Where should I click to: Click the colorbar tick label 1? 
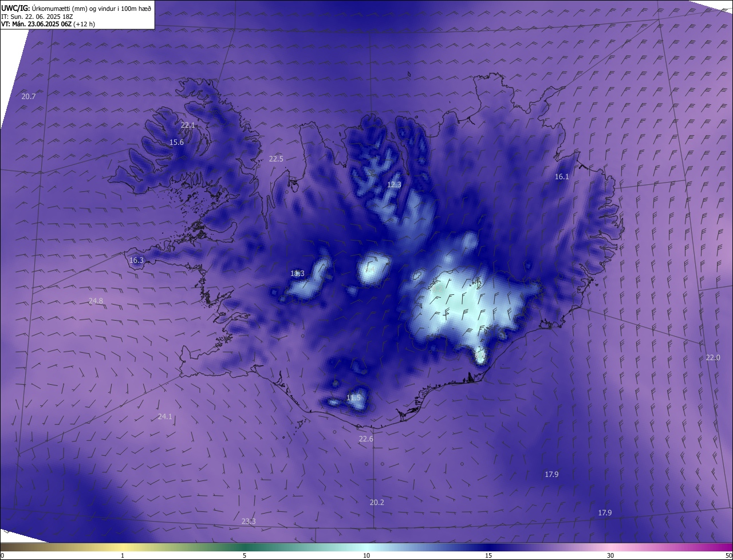[x=123, y=555]
